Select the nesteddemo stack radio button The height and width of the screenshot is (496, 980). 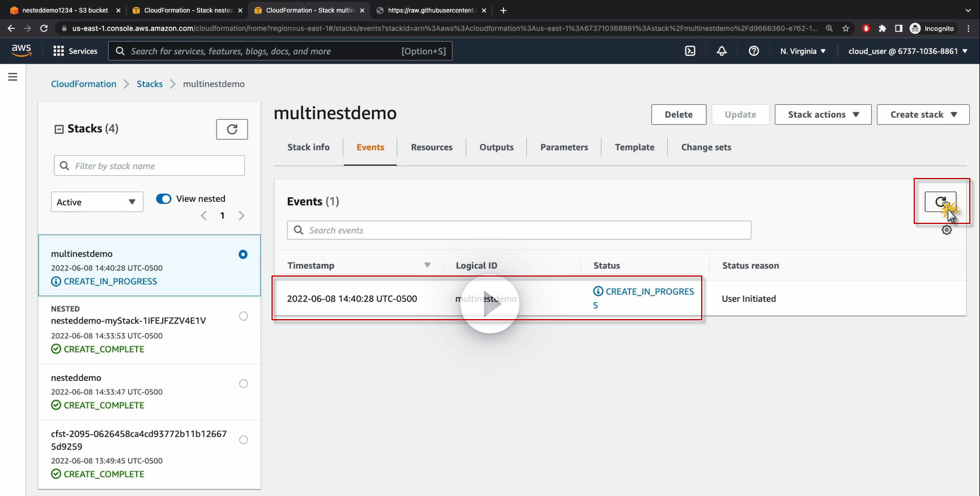[244, 384]
